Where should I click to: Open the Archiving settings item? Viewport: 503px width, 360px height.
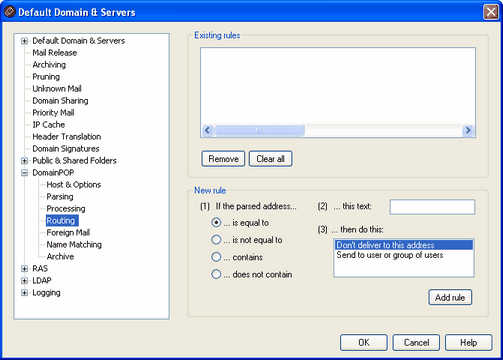tap(49, 65)
